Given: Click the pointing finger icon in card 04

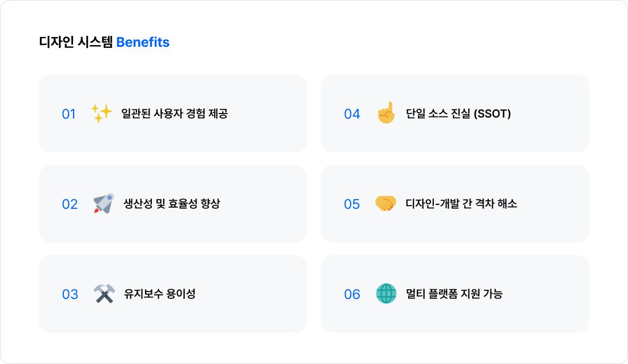Looking at the screenshot, I should pos(386,113).
